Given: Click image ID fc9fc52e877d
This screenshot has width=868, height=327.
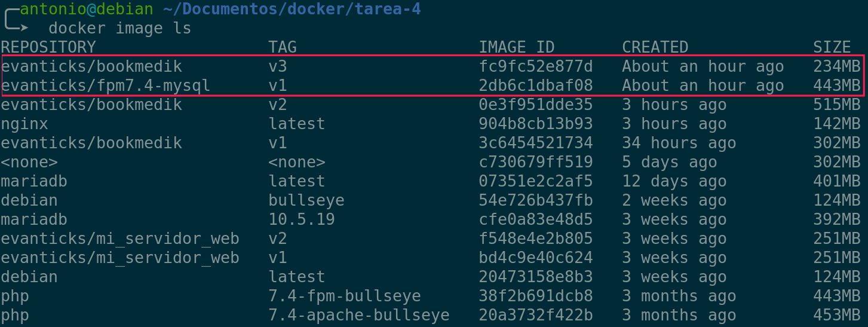Looking at the screenshot, I should pos(535,66).
